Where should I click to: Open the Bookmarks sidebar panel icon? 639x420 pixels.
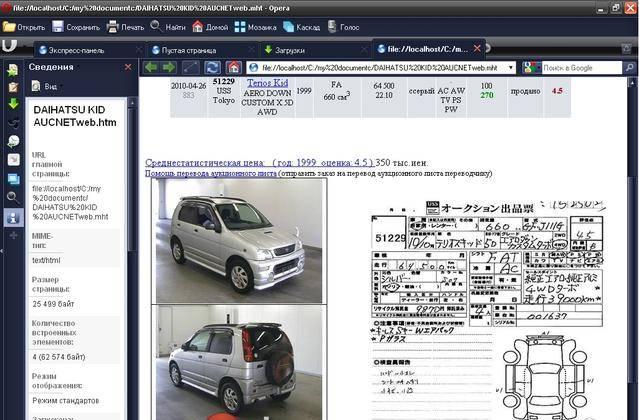coord(13,70)
